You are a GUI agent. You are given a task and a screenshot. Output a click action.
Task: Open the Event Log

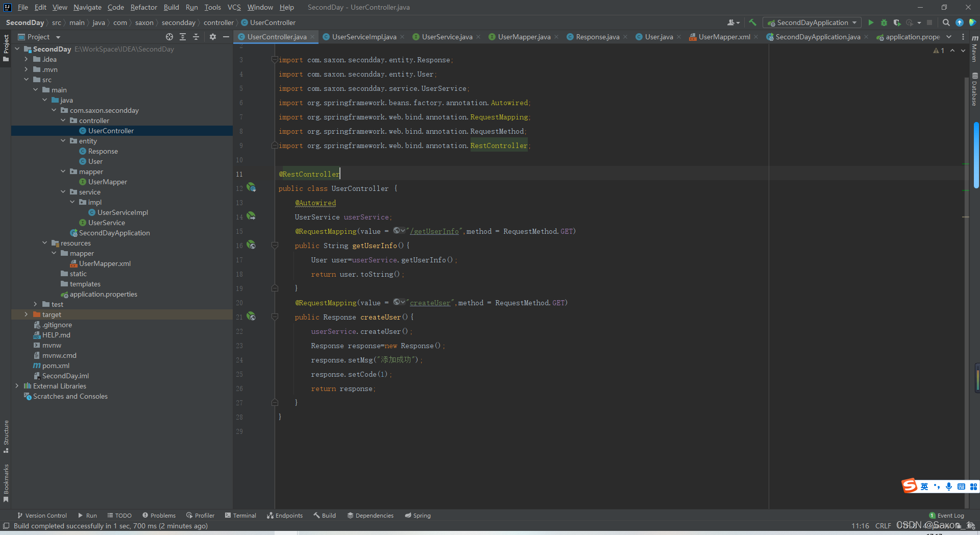point(946,516)
